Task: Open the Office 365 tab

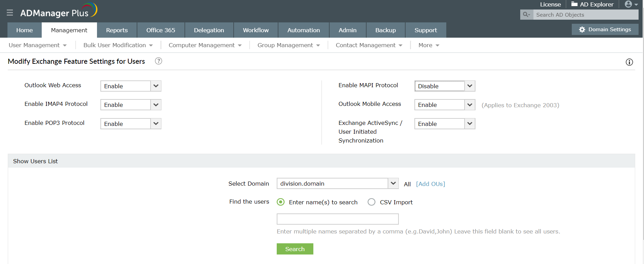Action: (161, 30)
